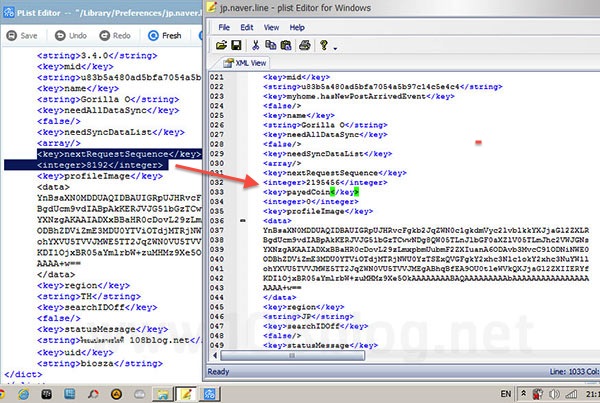Click the Save floppy disk toolbar icon
The image size is (600, 403).
coord(236,45)
